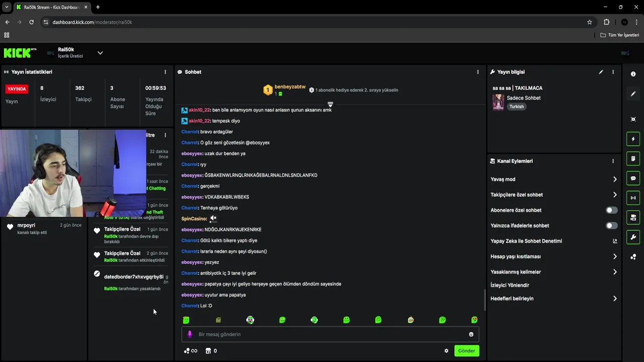Click the YAYINDA live badge
The image size is (644, 362).
17,89
